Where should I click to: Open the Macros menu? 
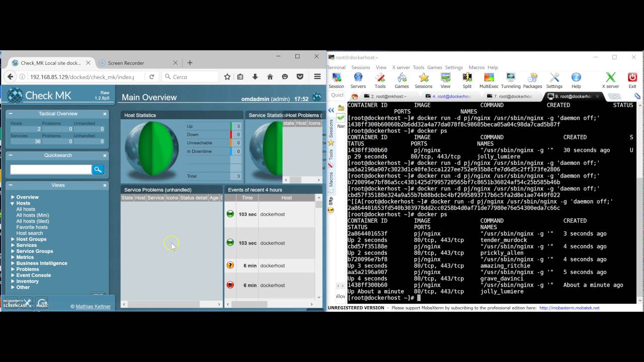(x=476, y=67)
